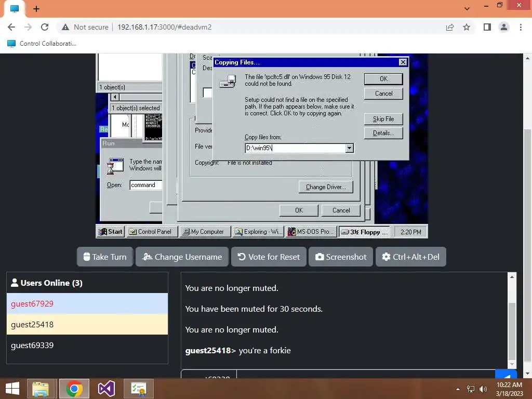Open the Chrome three-dot menu
This screenshot has width=532, height=399.
521,27
